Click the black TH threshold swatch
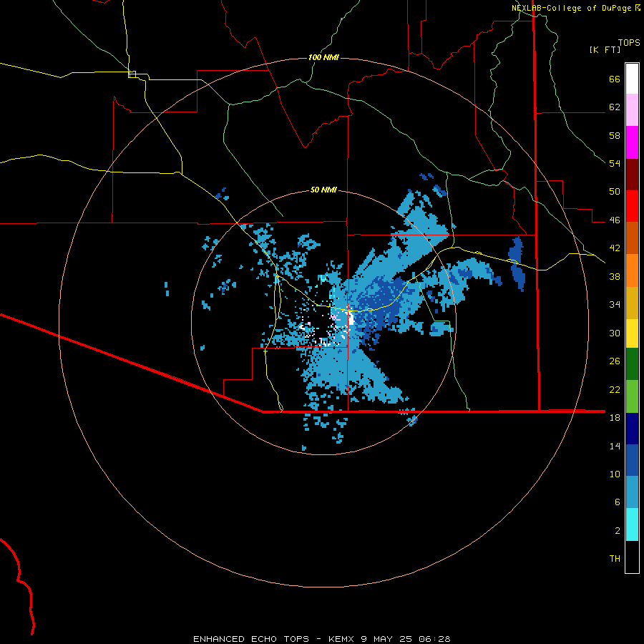This screenshot has width=644, height=644. [x=632, y=557]
